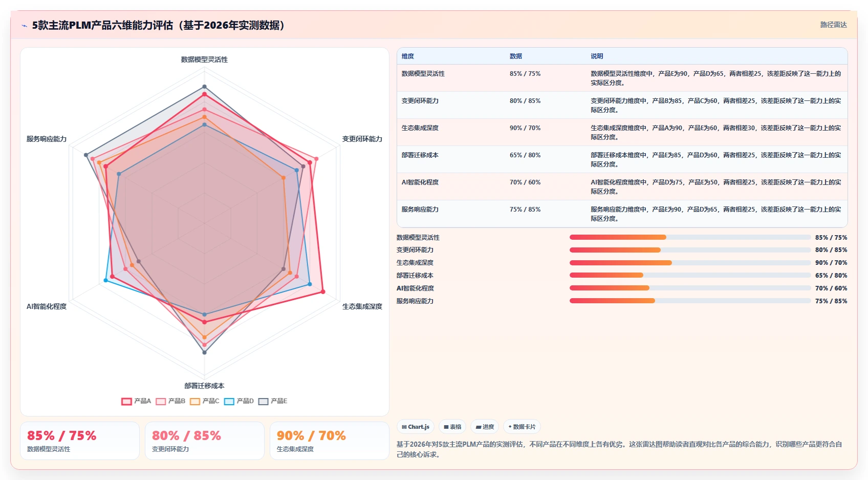Click 70% / 60% beside the AI智能化程度 progress bar

click(831, 288)
